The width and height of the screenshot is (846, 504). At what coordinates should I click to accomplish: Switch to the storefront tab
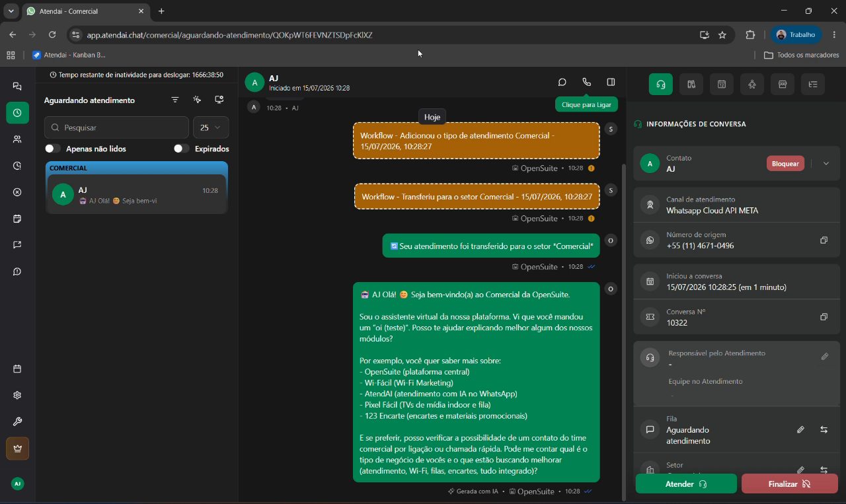click(783, 85)
